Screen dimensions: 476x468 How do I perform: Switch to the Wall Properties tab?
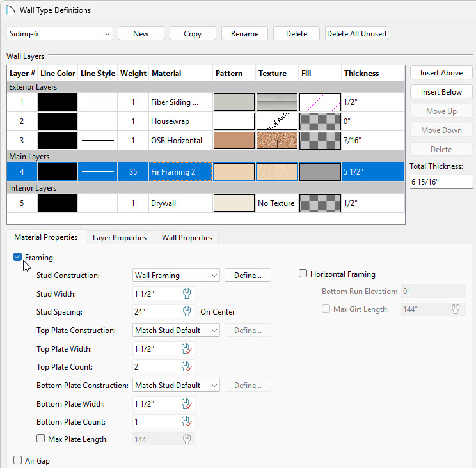pyautogui.click(x=187, y=238)
